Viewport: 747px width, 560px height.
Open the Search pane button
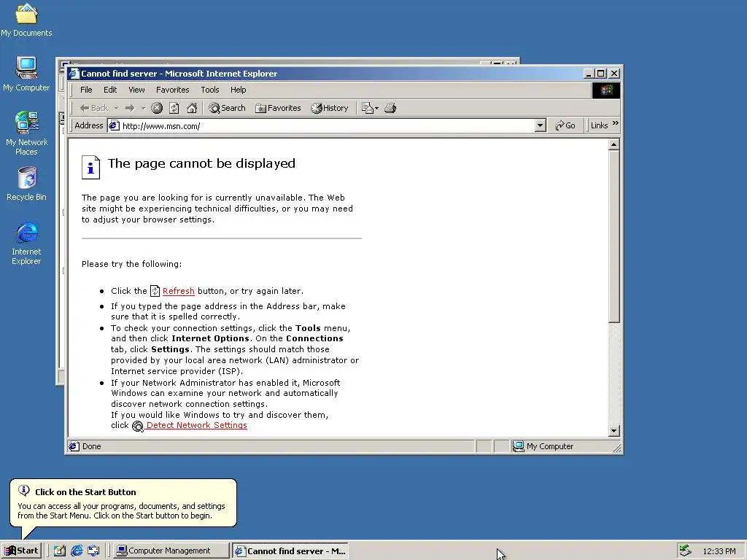click(x=228, y=108)
